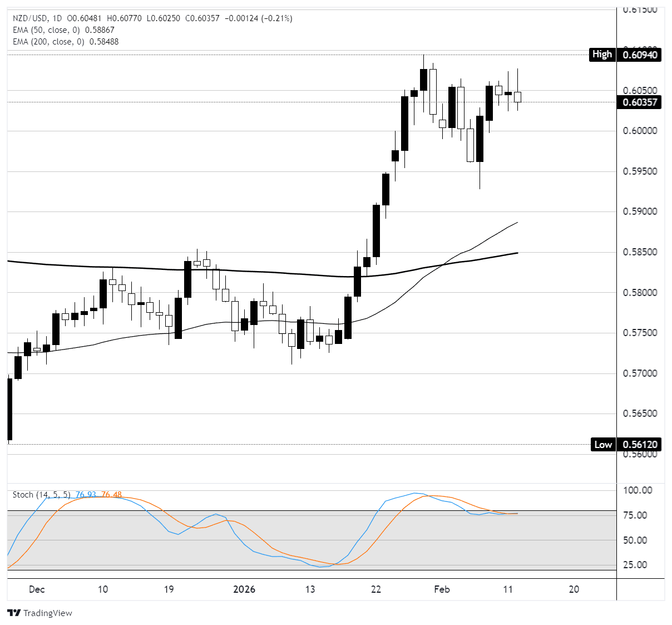Screen dimensions: 672x625
Task: Click the 20 label on date axis
Action: coord(574,589)
